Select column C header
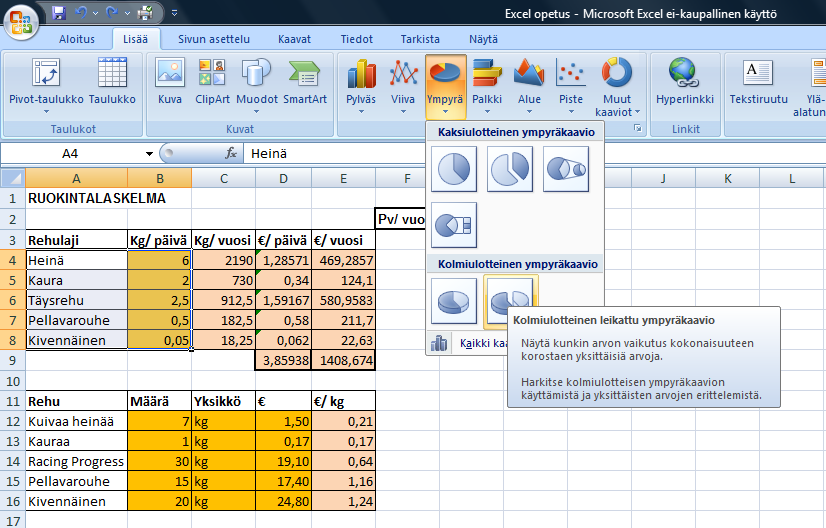Viewport: 826px width, 528px height. tap(224, 179)
